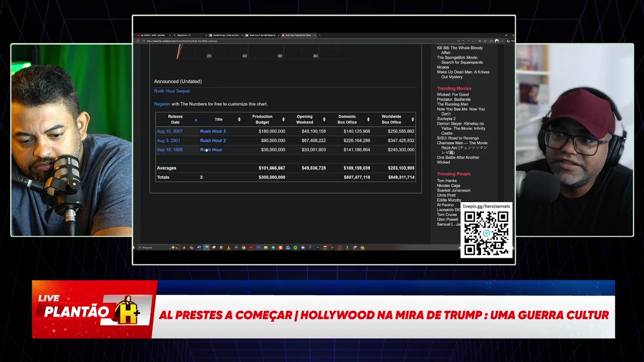Open a new browser tab

(x=319, y=35)
